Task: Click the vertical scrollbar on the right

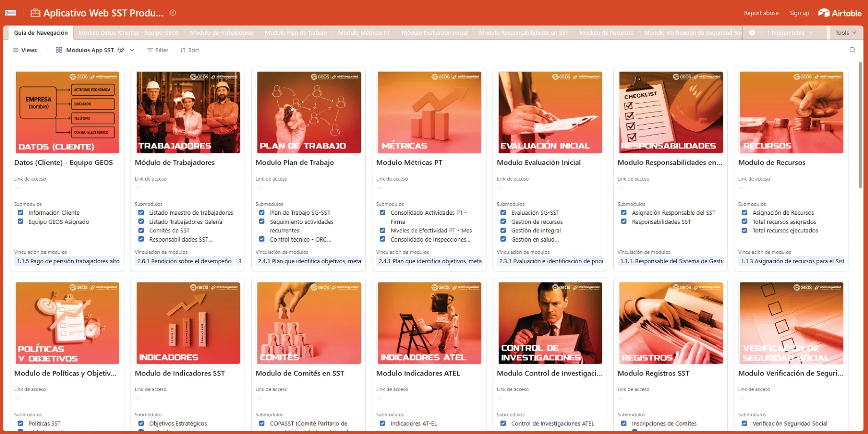Action: pyautogui.click(x=861, y=125)
